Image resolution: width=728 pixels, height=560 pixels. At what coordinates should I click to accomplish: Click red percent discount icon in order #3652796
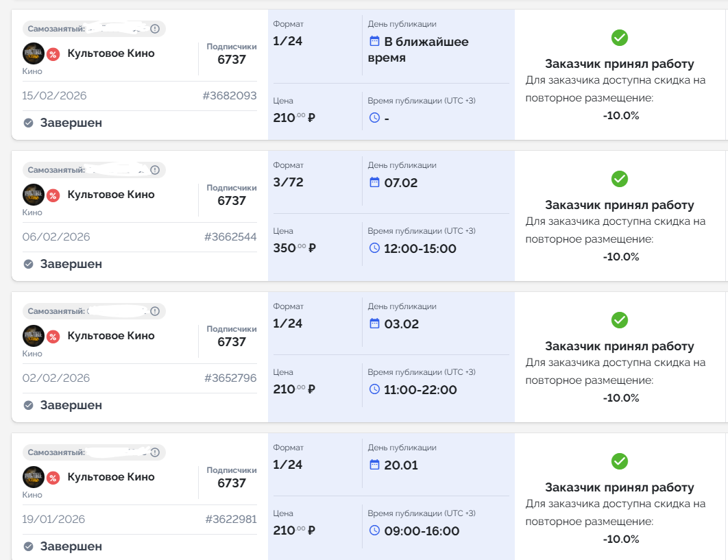[53, 337]
